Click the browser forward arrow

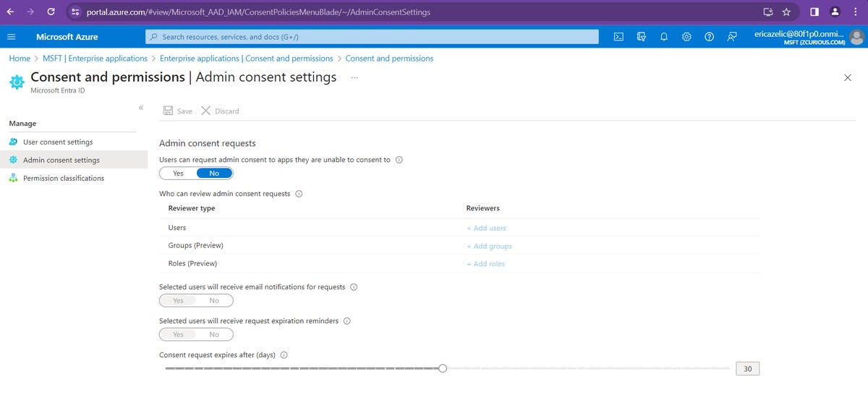[30, 12]
